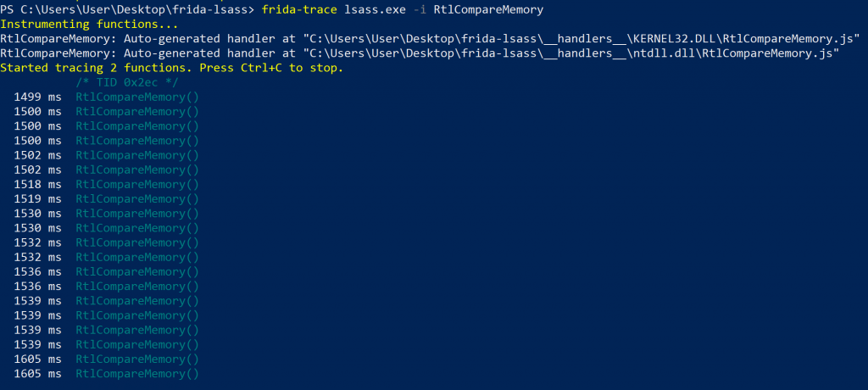868x390 pixels.
Task: Click RtlCompareMemory() call at 1518 ms
Action: point(137,184)
